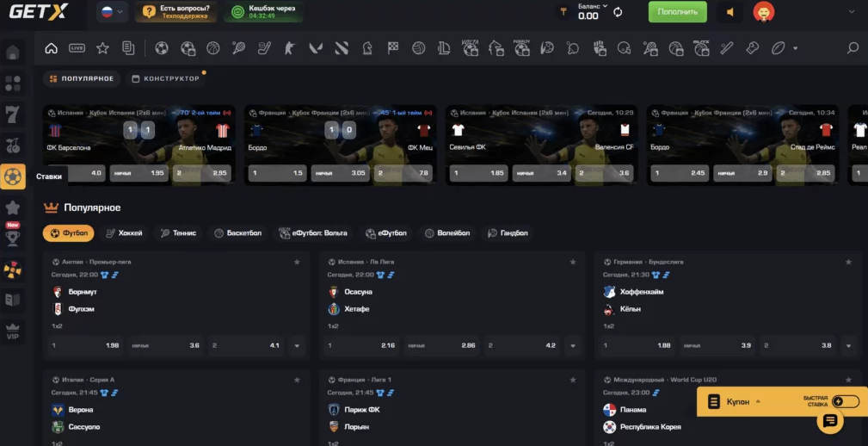This screenshot has width=868, height=446.
Task: Open the search magnifier in sports bar
Action: pos(853,48)
